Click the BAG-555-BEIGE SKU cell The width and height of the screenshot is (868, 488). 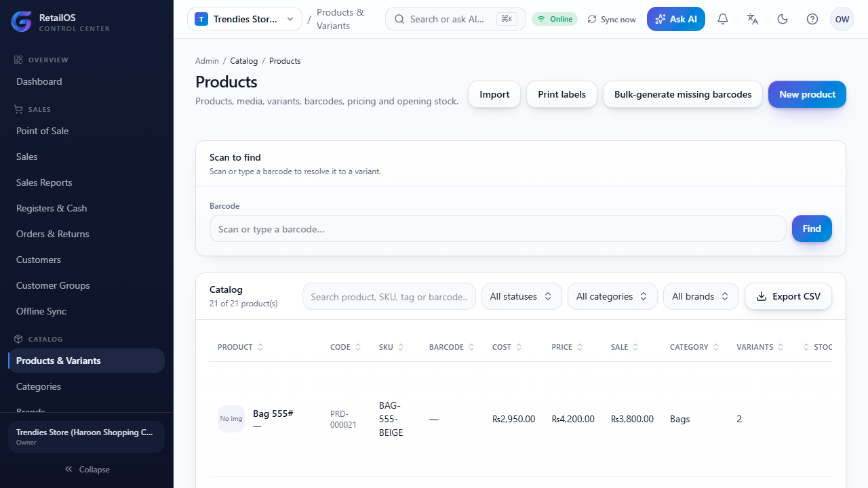[391, 419]
